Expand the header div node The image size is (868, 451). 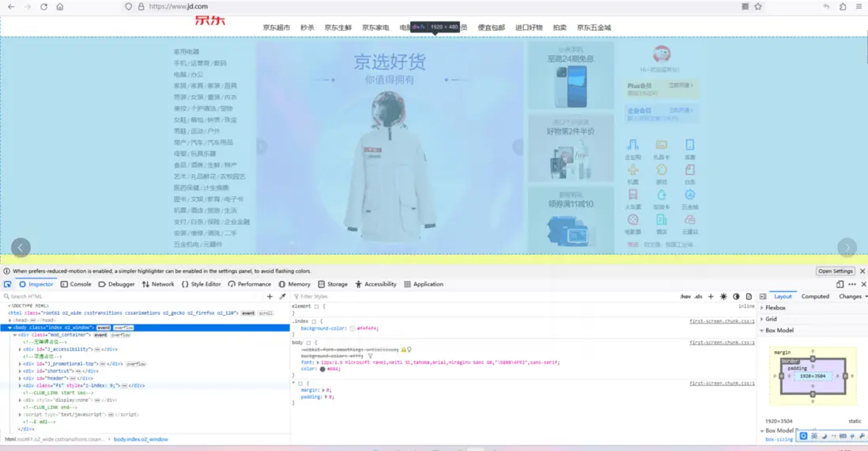(20, 378)
